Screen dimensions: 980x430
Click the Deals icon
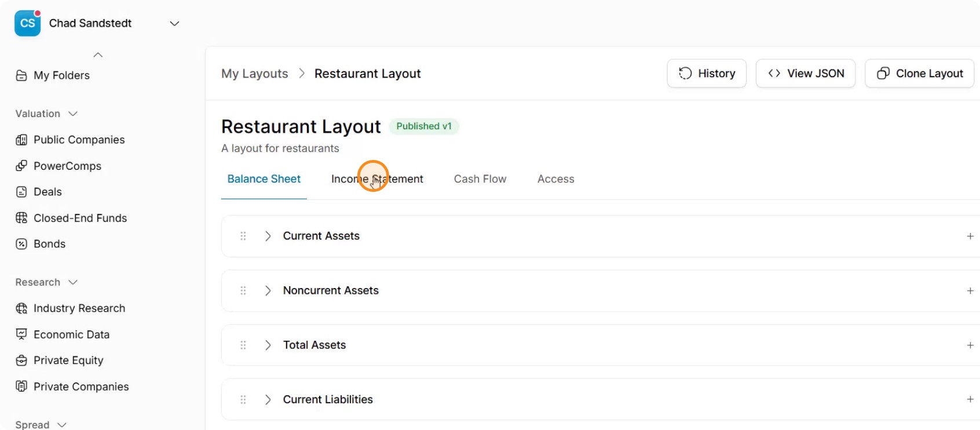point(21,192)
